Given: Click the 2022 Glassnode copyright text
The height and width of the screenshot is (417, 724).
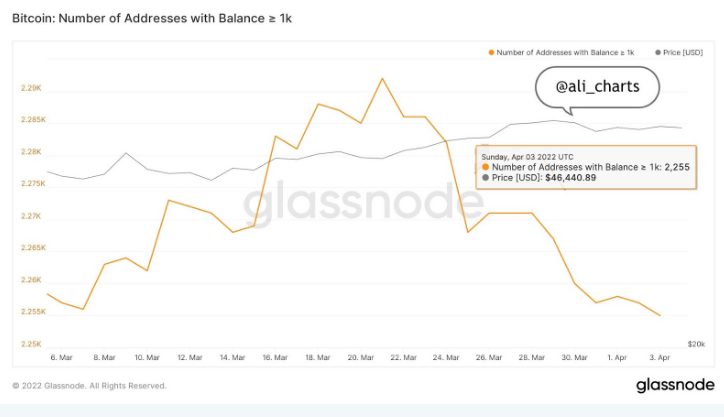Looking at the screenshot, I should tap(89, 386).
